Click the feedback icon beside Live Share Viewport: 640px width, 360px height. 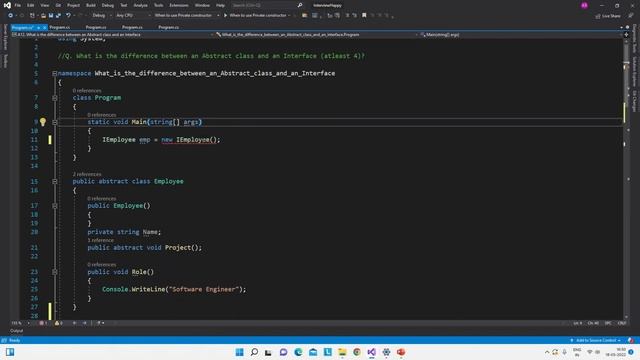(631, 16)
